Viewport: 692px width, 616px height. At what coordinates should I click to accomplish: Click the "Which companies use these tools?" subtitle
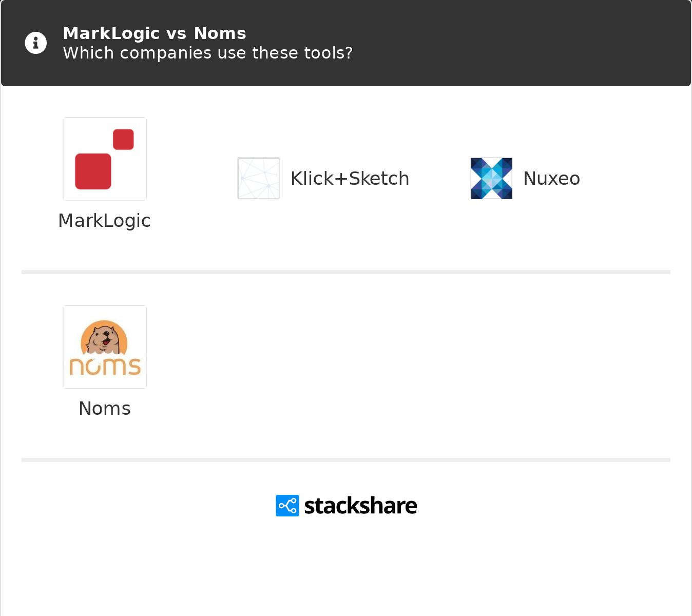(207, 53)
